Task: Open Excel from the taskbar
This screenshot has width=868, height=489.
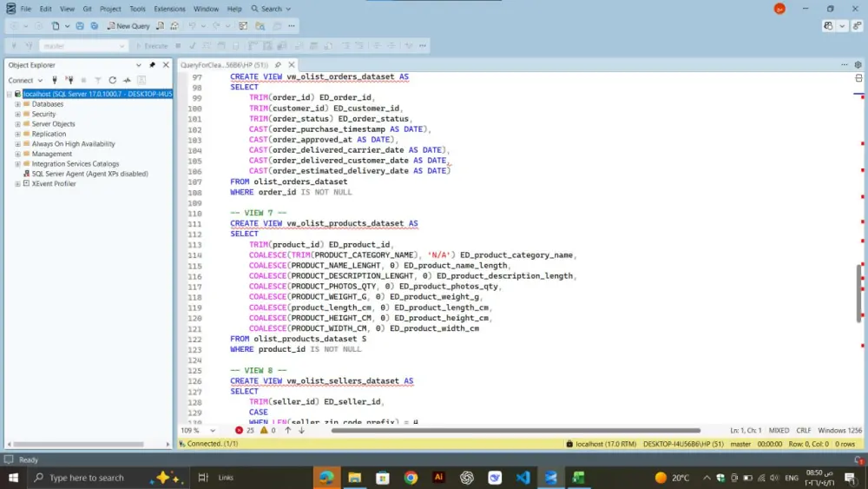Action: click(x=578, y=478)
